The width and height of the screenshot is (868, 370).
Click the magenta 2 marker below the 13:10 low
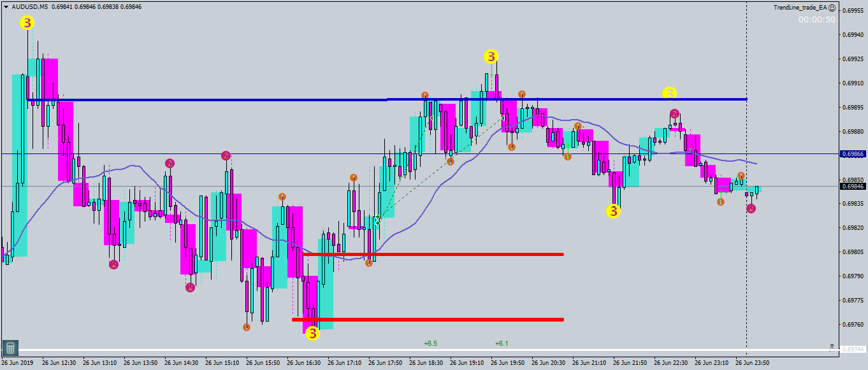pyautogui.click(x=113, y=264)
